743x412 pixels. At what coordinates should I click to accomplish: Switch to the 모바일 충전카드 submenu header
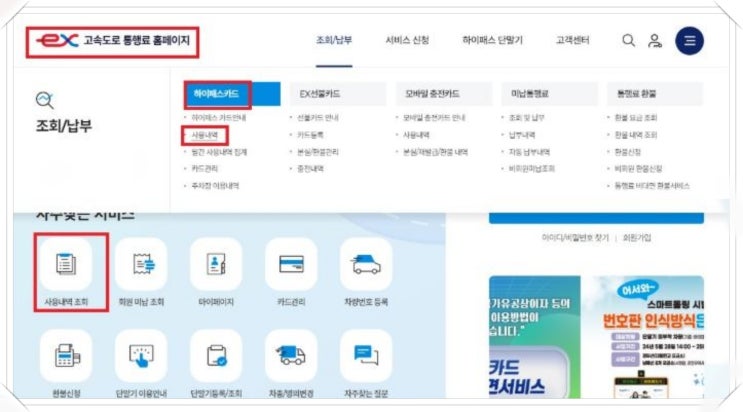click(x=444, y=94)
